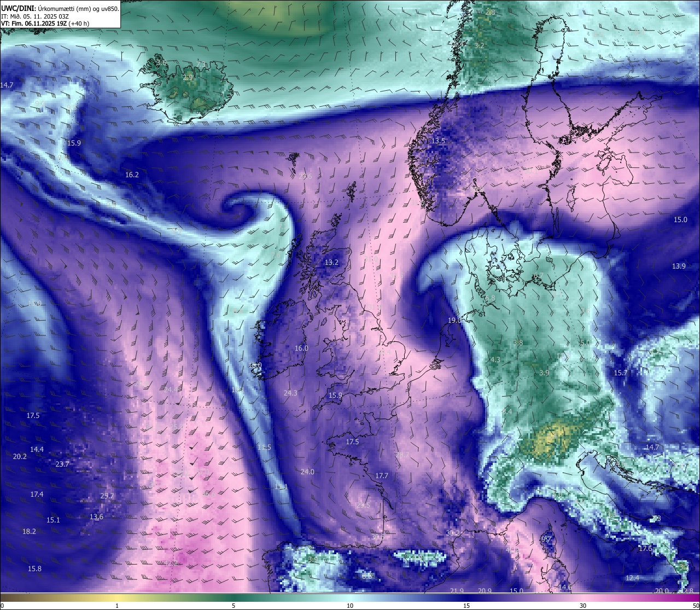This screenshot has height=610, width=700.
Task: Click the 12.4 value at the bottom right
Action: pos(632,578)
